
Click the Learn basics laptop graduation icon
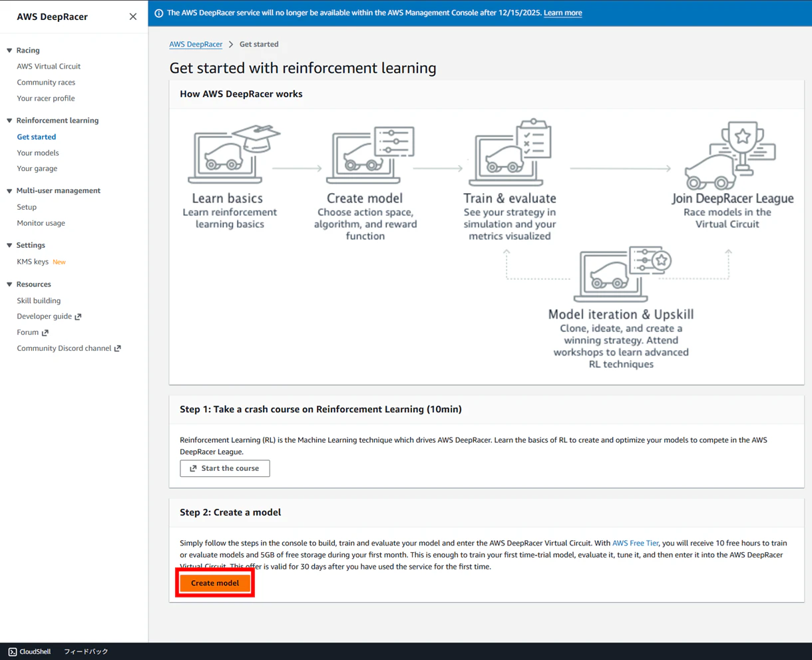point(234,154)
